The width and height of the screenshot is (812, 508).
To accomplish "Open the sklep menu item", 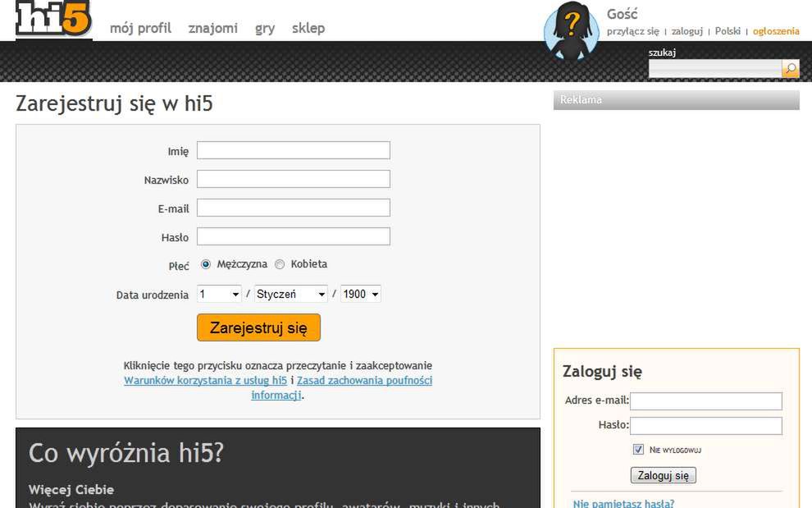I will [x=308, y=28].
